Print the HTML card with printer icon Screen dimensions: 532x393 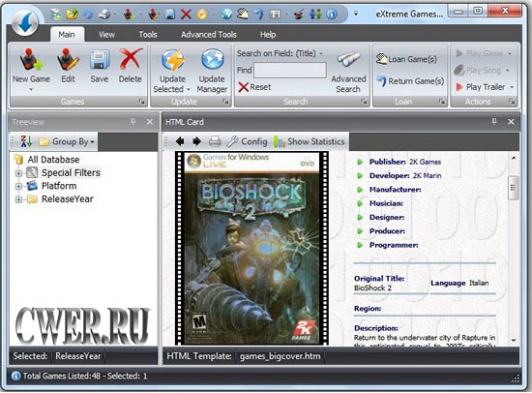215,141
